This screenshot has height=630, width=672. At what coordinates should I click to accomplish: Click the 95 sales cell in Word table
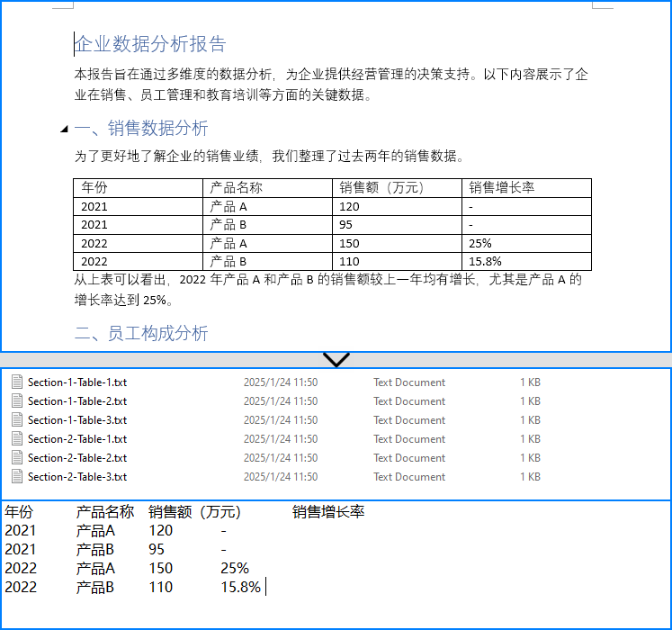pyautogui.click(x=398, y=225)
